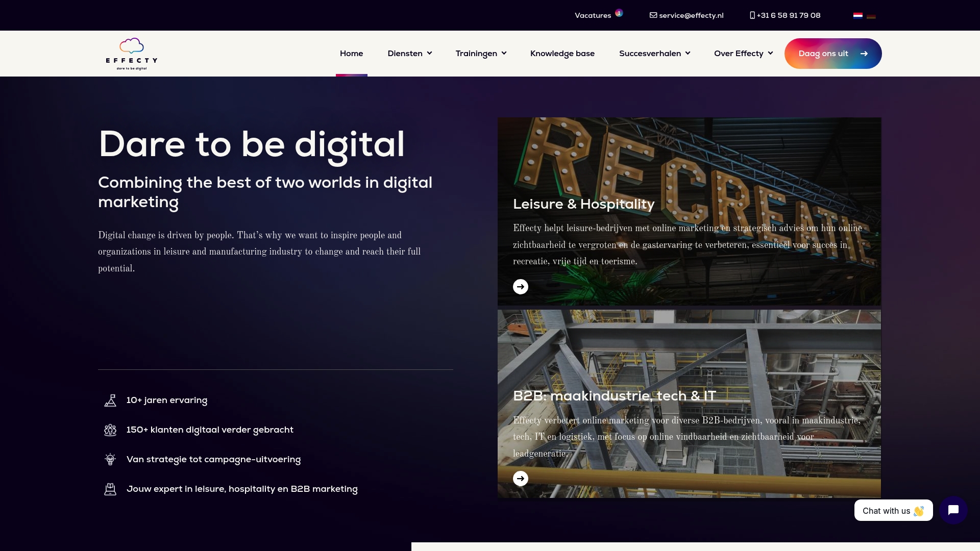Open the Vacatures link

(593, 15)
